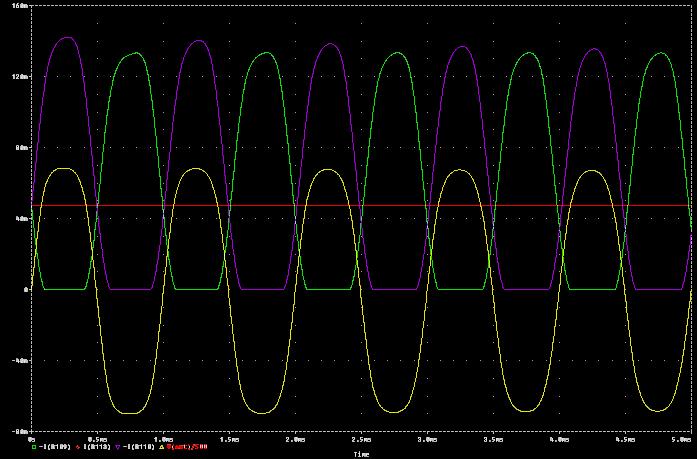Click the 4.5ms x-axis label
This screenshot has height=459, width=697.
point(625,439)
